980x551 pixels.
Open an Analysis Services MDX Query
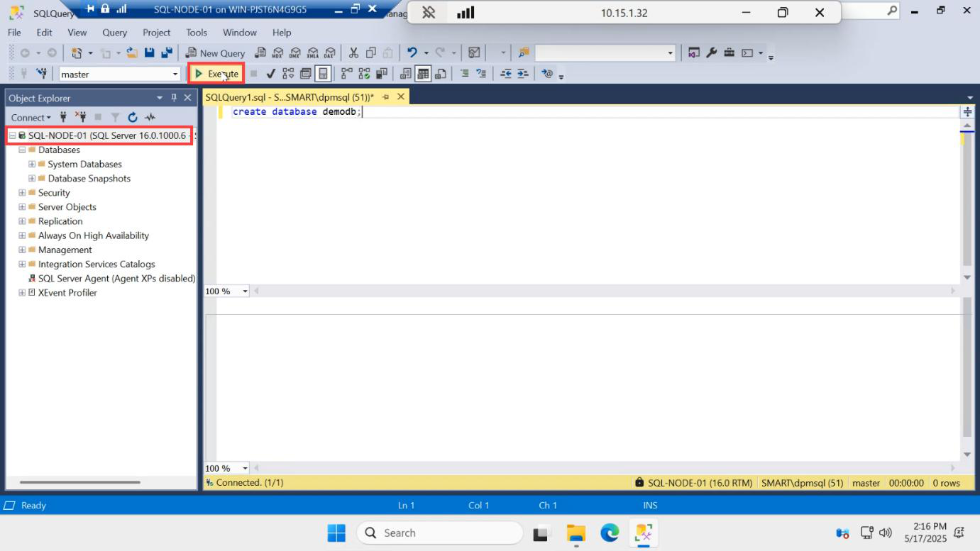[277, 52]
